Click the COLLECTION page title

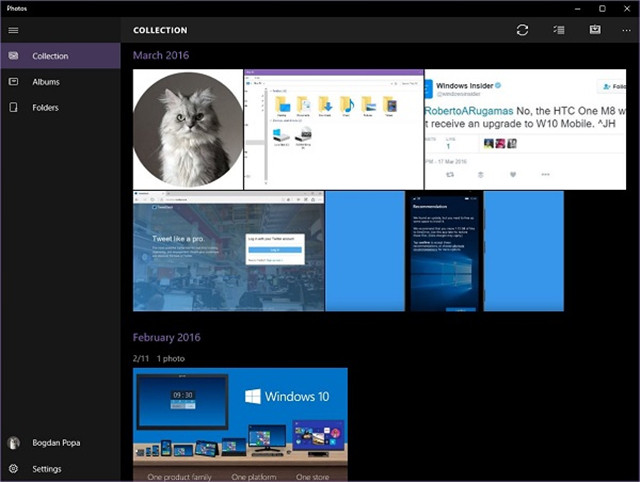point(160,30)
